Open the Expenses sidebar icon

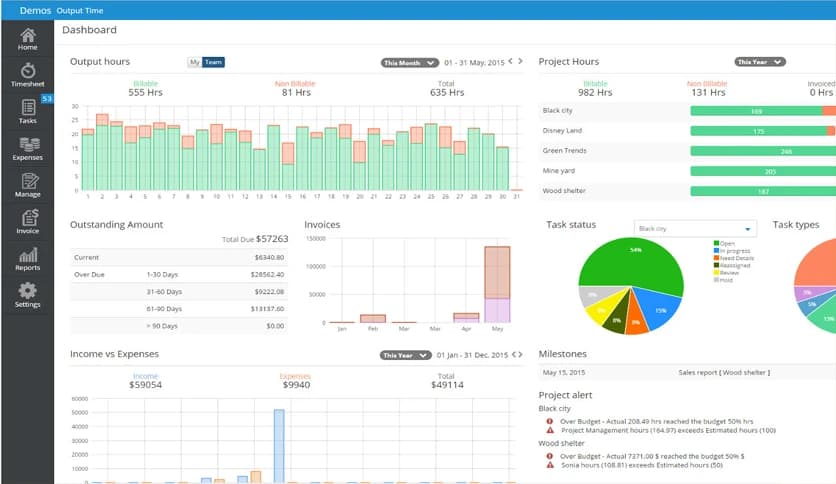[27, 146]
